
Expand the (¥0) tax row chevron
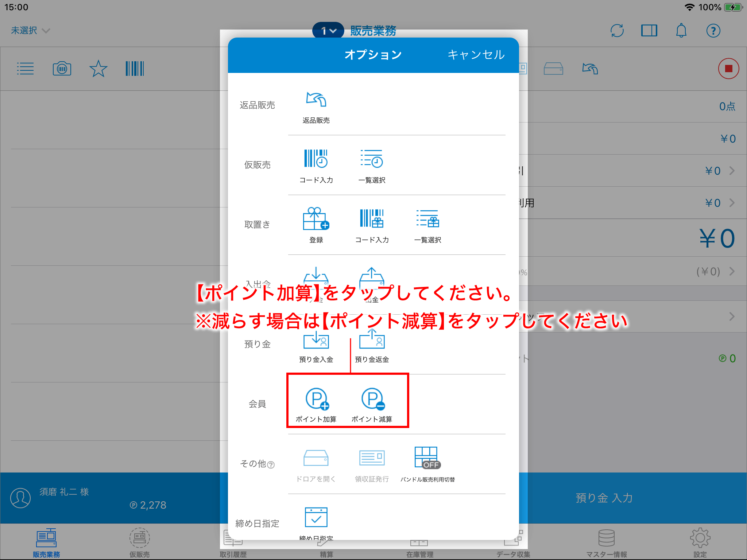click(732, 272)
